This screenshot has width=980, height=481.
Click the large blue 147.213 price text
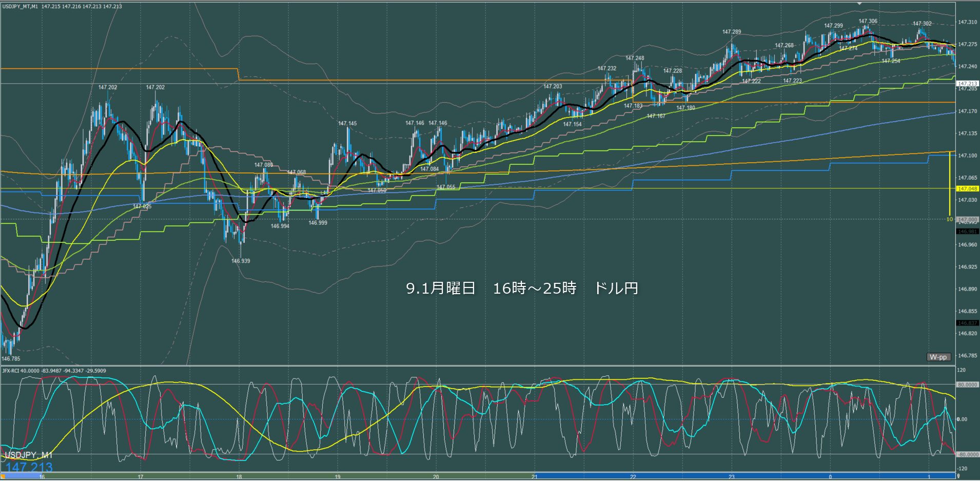[x=29, y=467]
